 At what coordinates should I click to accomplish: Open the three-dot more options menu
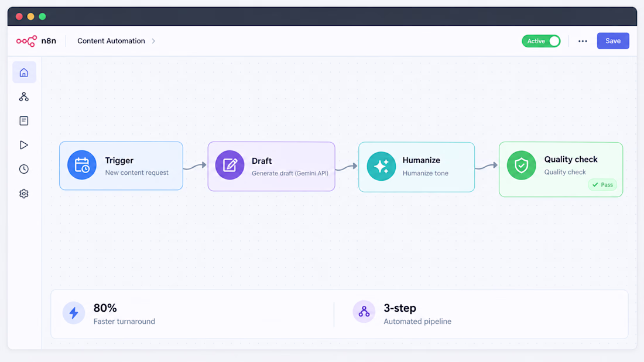[x=583, y=41]
